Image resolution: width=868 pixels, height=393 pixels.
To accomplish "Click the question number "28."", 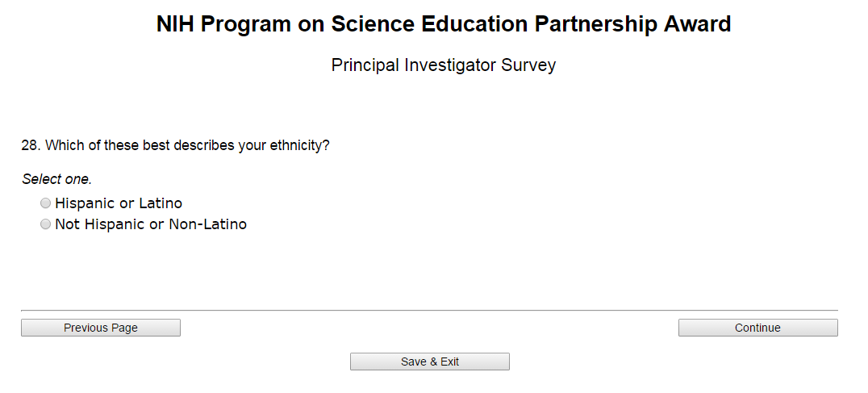I will (31, 146).
